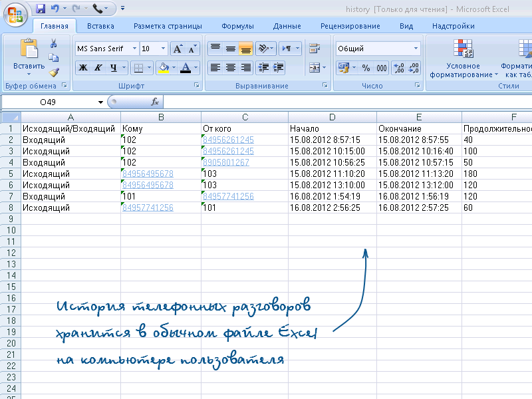Open link 84957741256 in row 8
532x399 pixels.
148,207
